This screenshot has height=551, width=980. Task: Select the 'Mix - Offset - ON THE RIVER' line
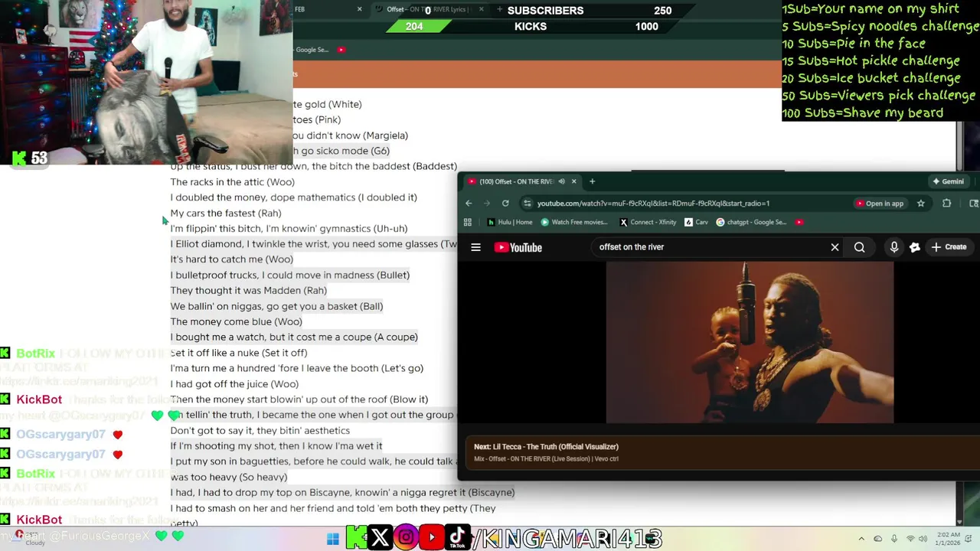[x=546, y=459]
